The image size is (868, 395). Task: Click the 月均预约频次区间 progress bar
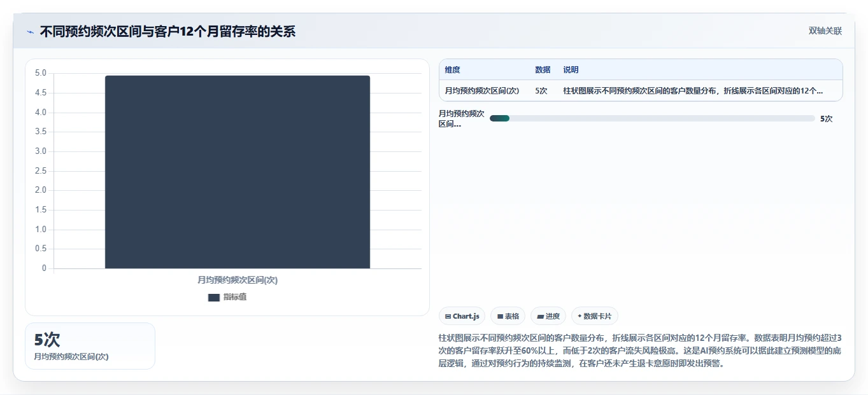click(x=652, y=118)
